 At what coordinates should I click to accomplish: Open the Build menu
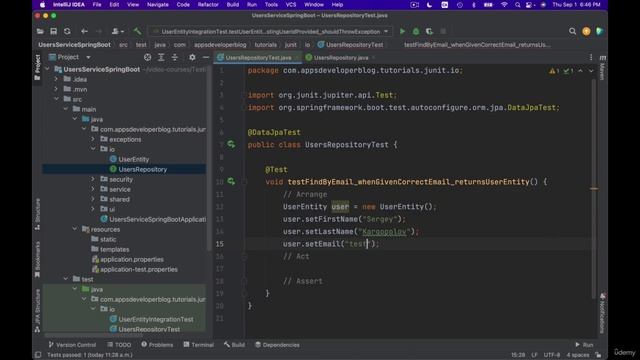click(233, 5)
